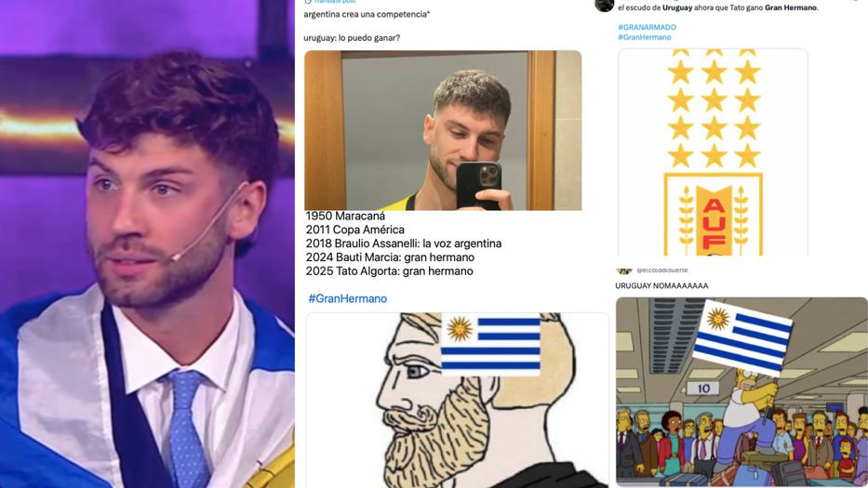Open the avatar above URUGUAY NOMAAAAAAA
This screenshot has width=868, height=488.
coord(624,270)
